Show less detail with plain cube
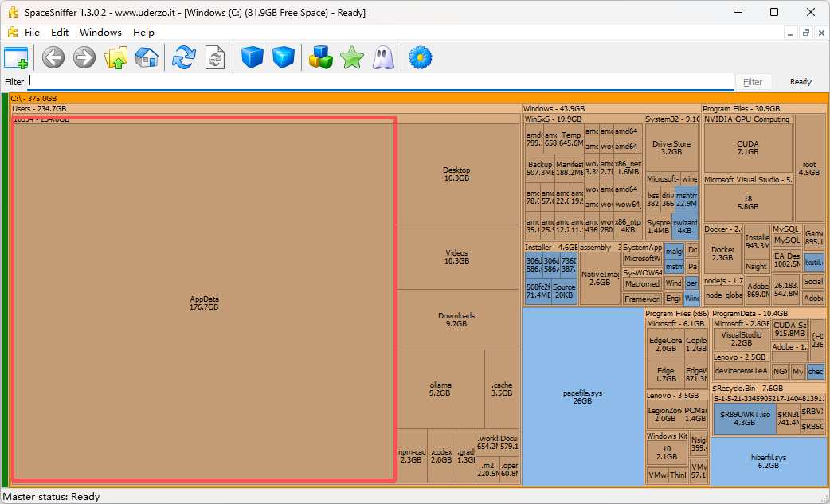This screenshot has height=504, width=830. click(x=252, y=57)
